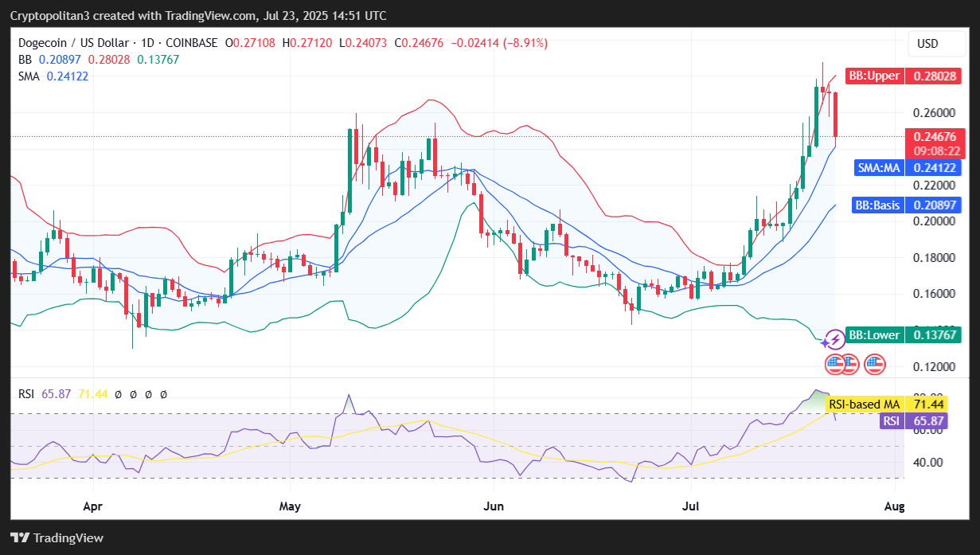Image resolution: width=980 pixels, height=555 pixels.
Task: Click the Jun label on the time axis
Action: [x=494, y=506]
